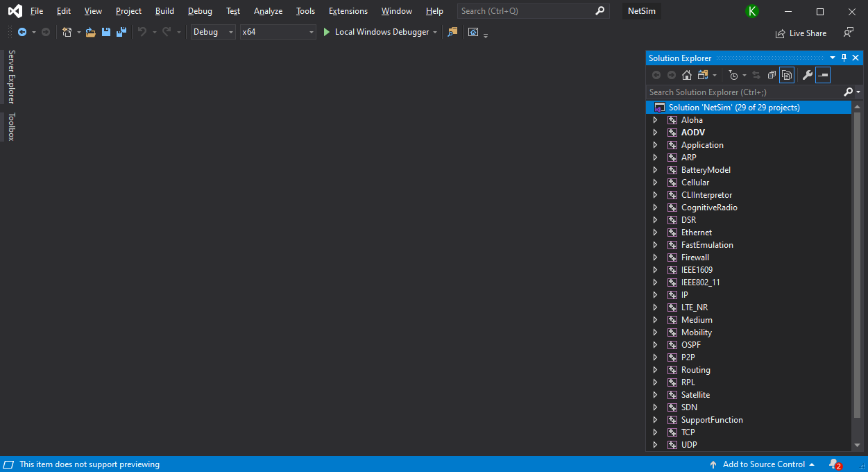Click the Pending Changes Filter clock icon

733,75
